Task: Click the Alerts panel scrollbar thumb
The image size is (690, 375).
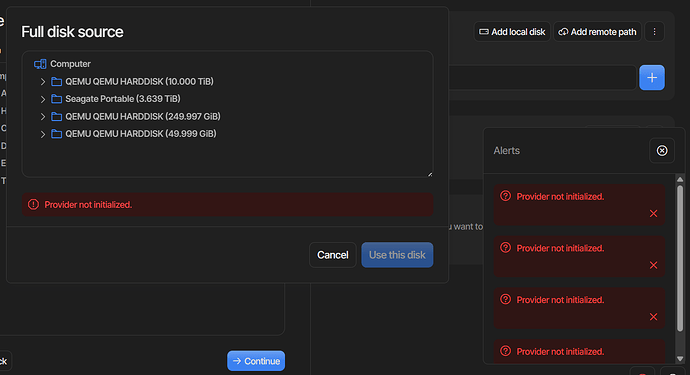Action: coord(680,258)
